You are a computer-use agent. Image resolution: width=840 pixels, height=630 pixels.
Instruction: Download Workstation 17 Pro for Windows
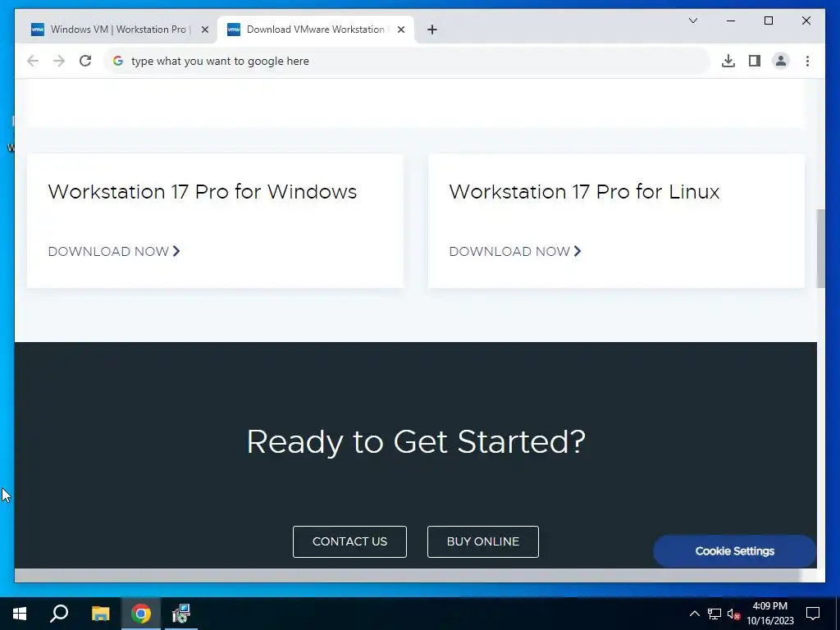pos(114,251)
